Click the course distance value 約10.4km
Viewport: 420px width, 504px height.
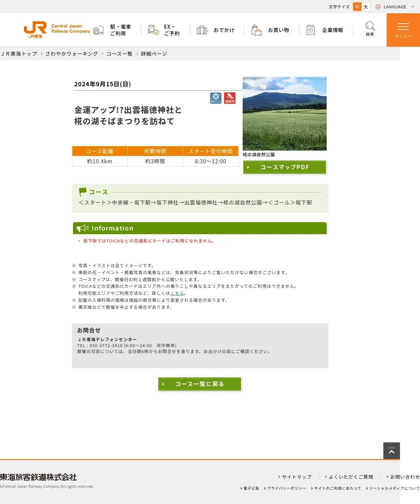[100, 161]
